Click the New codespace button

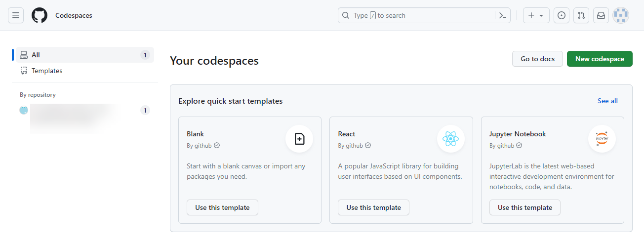coord(600,59)
